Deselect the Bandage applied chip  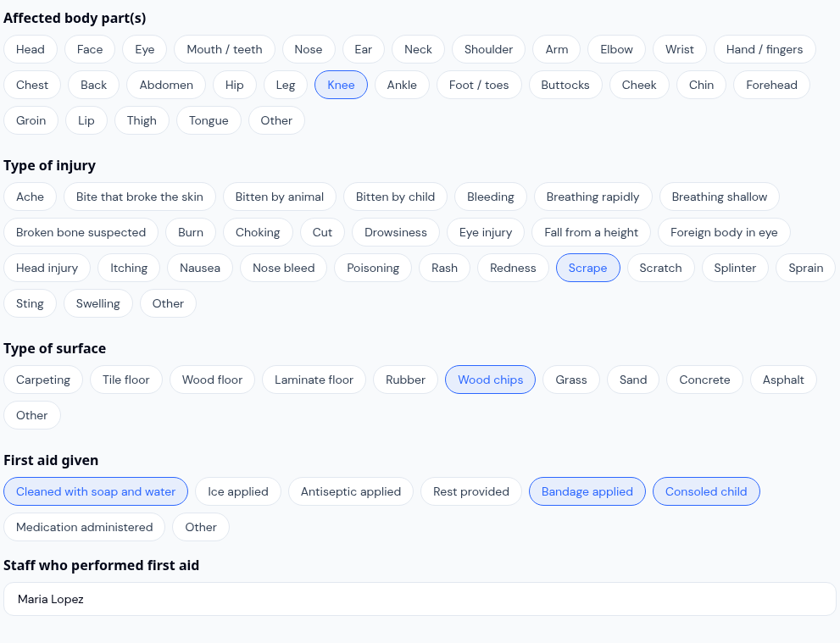click(x=587, y=491)
